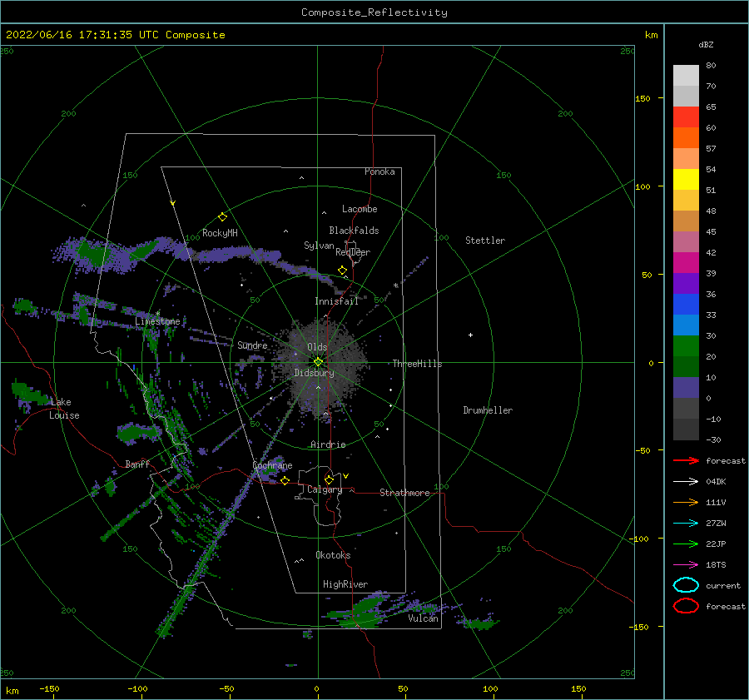Click the yellow diamond marker below Cochrane

(285, 480)
